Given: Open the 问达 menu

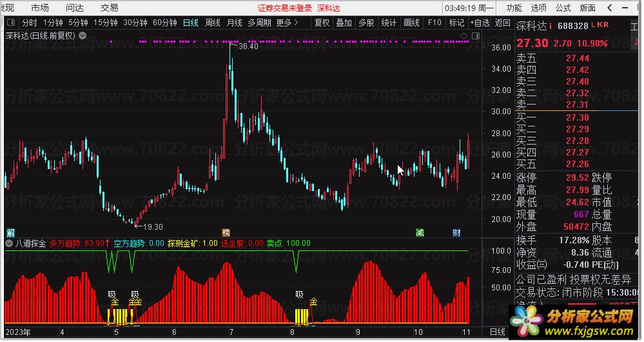Looking at the screenshot, I should 74,8.
